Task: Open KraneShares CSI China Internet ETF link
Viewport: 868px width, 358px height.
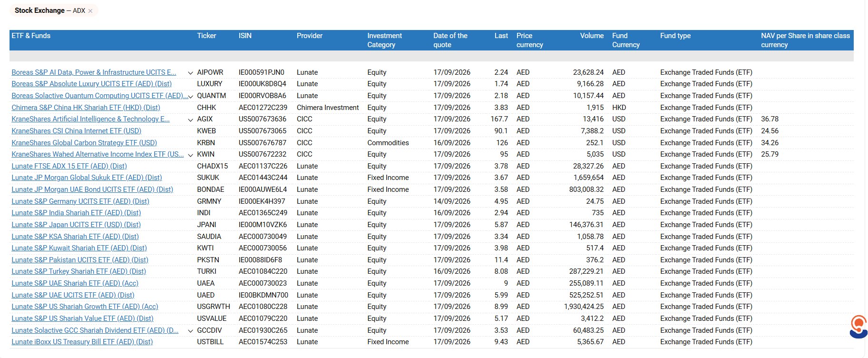Action: 76,131
